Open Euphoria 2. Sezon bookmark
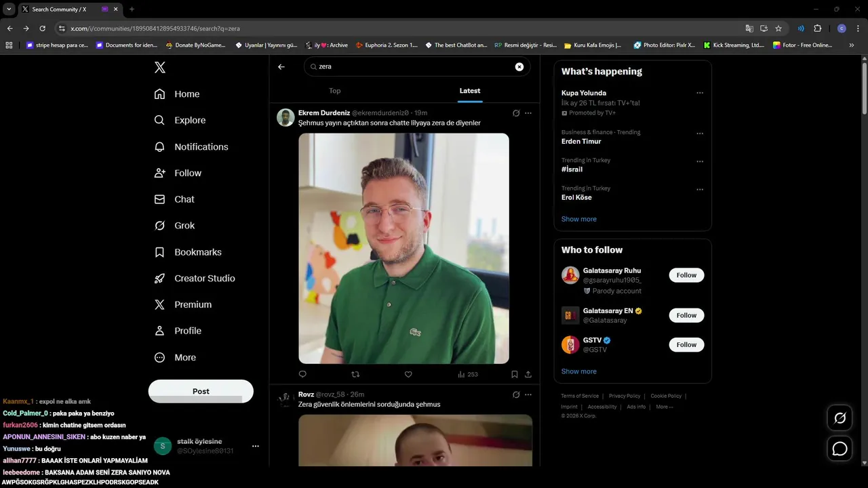The image size is (868, 488). pos(387,45)
